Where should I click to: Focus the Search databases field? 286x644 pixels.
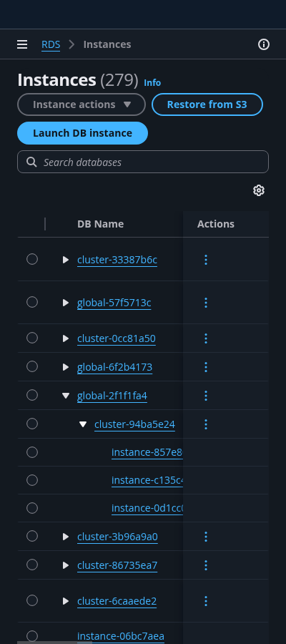(143, 162)
